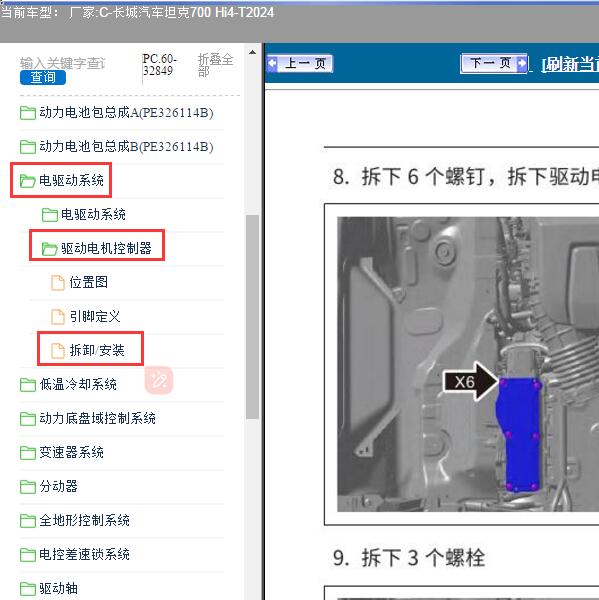This screenshot has width=599, height=600.
Task: Collapse top-level 电驱动系统 open folder icon
Action: [28, 181]
